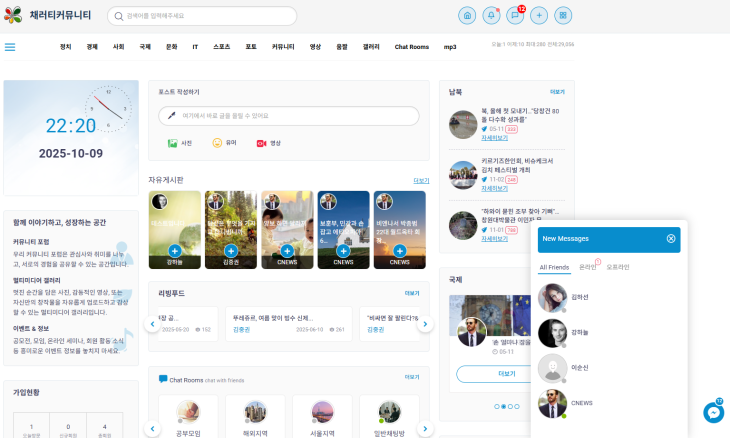The height and width of the screenshot is (438, 730).
Task: Select the second dot in 국제 carousel
Action: pos(502,407)
